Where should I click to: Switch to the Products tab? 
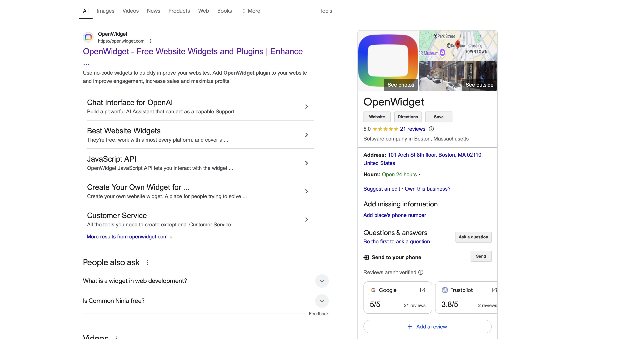point(179,11)
